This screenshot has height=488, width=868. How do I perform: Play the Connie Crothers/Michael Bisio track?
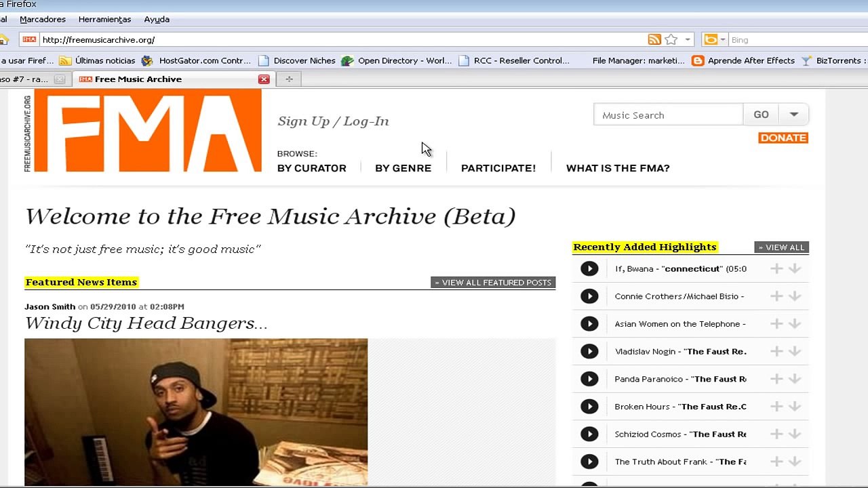(x=589, y=296)
